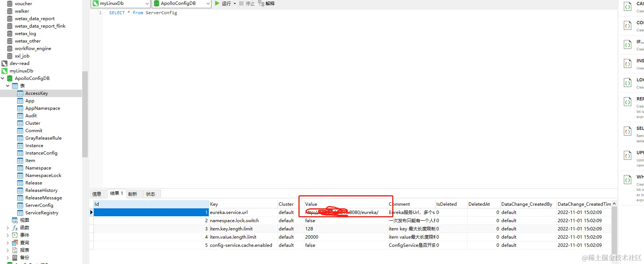
Task: Click the workflow_engine database icon
Action: click(10, 49)
